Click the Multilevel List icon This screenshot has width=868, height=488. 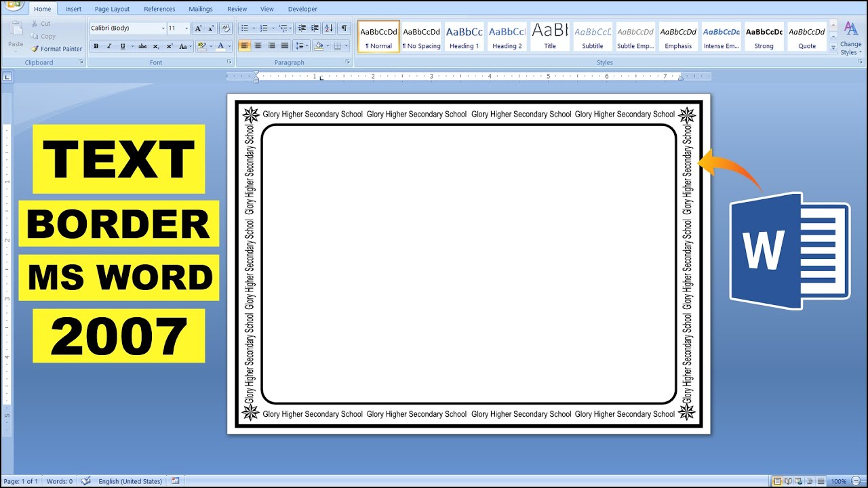(283, 28)
